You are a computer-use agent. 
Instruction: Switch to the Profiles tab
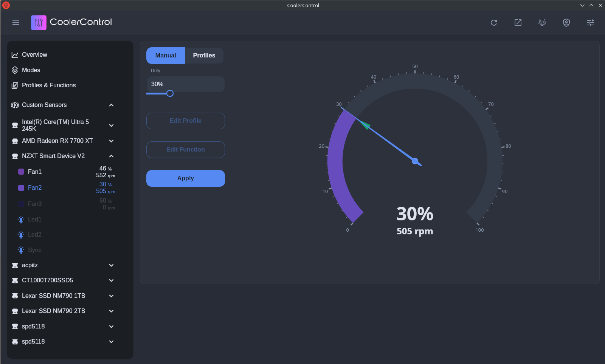click(204, 56)
